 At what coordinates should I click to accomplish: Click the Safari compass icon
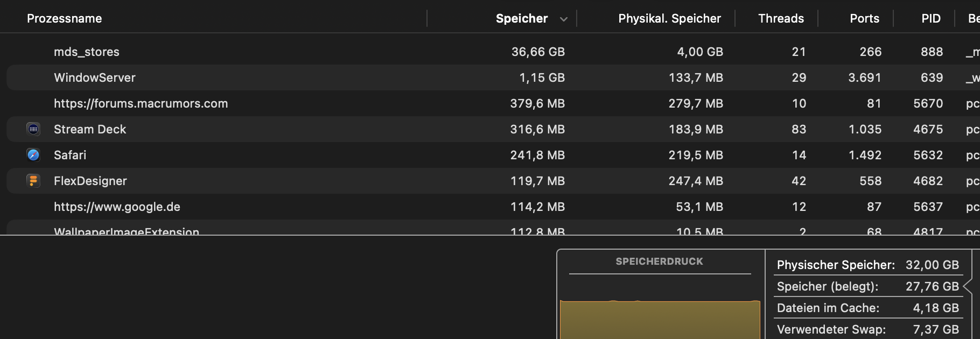pyautogui.click(x=33, y=155)
